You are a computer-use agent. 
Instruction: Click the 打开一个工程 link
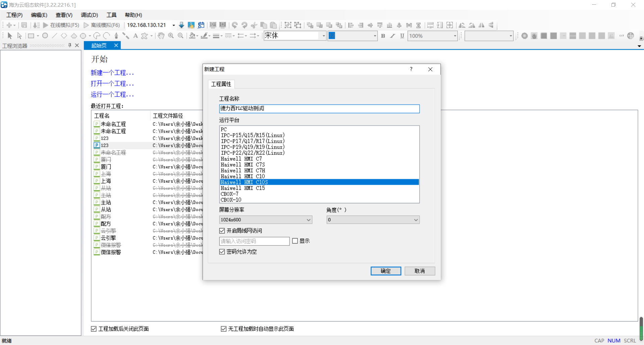pos(112,84)
